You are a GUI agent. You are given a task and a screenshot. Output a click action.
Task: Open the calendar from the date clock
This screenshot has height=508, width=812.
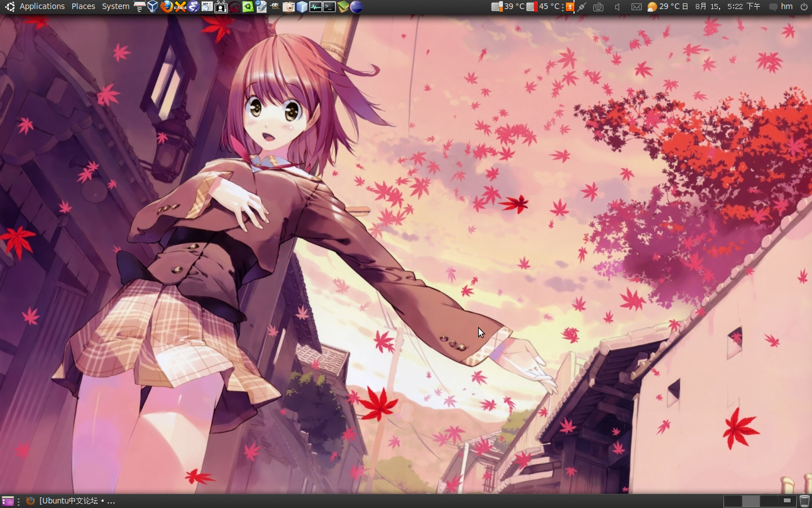point(721,7)
